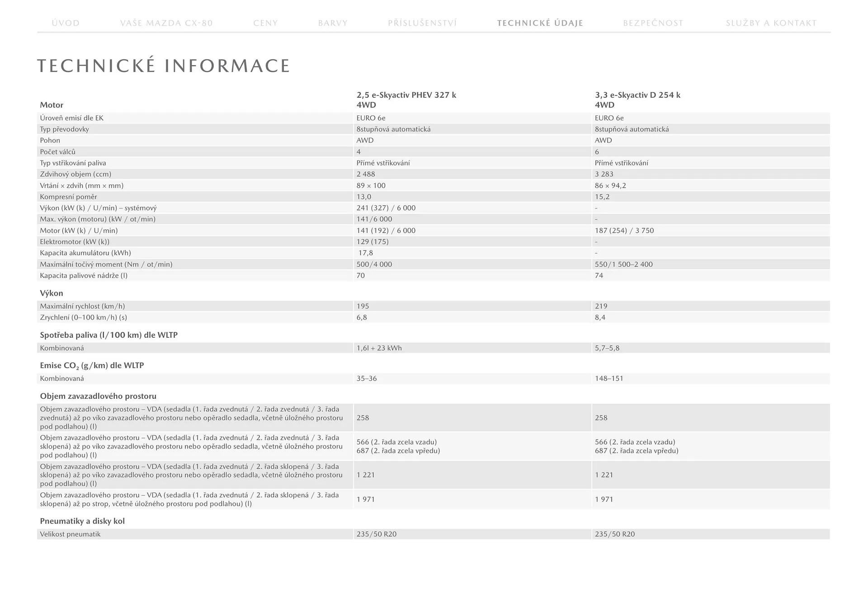Click the TECHNICKÉ INFORMACE page heading
Viewport: 868px width, 614px height.
coord(163,66)
